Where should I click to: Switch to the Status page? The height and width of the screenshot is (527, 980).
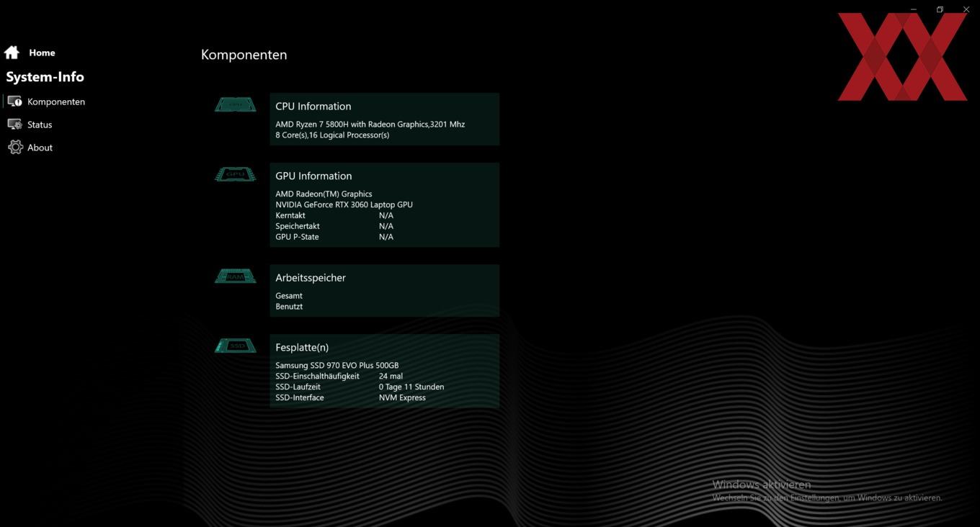pos(40,125)
